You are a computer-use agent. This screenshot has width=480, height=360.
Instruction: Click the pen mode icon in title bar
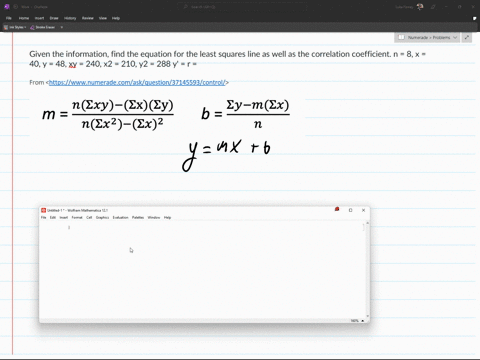coord(433,7)
